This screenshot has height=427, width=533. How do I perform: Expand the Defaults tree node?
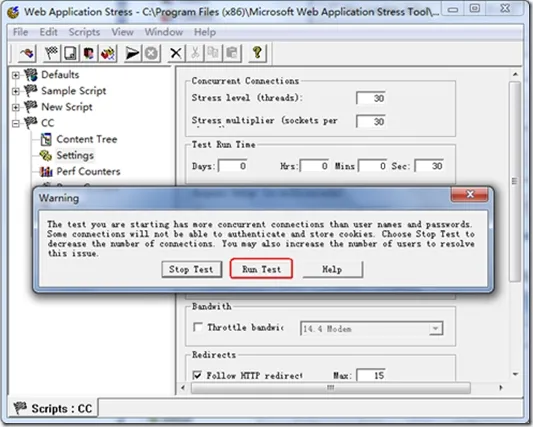(x=16, y=75)
